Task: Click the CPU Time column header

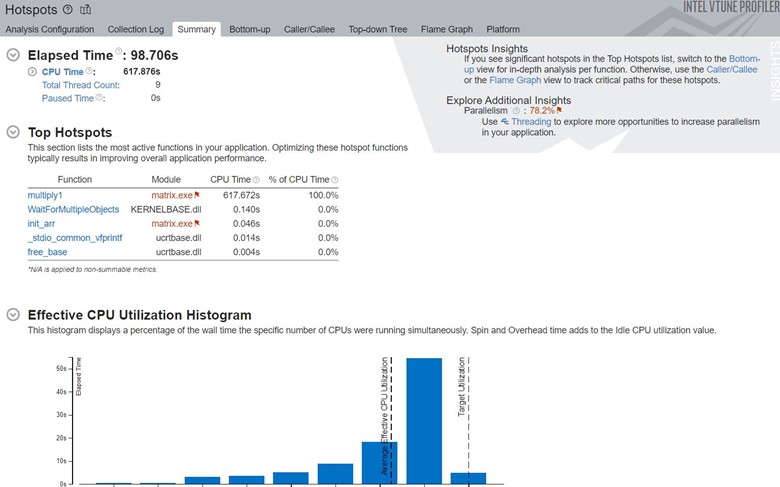Action: tap(230, 180)
